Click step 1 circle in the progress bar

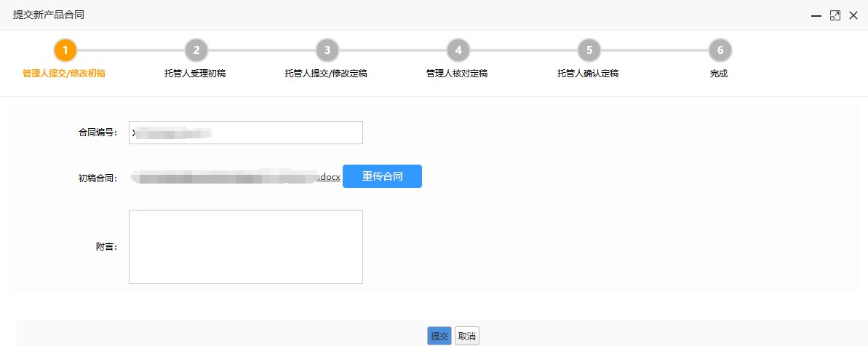(x=65, y=50)
